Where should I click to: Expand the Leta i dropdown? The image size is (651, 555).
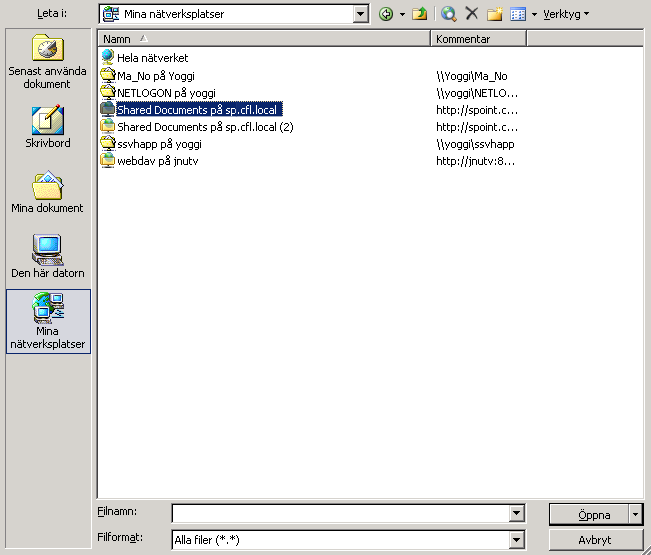361,14
